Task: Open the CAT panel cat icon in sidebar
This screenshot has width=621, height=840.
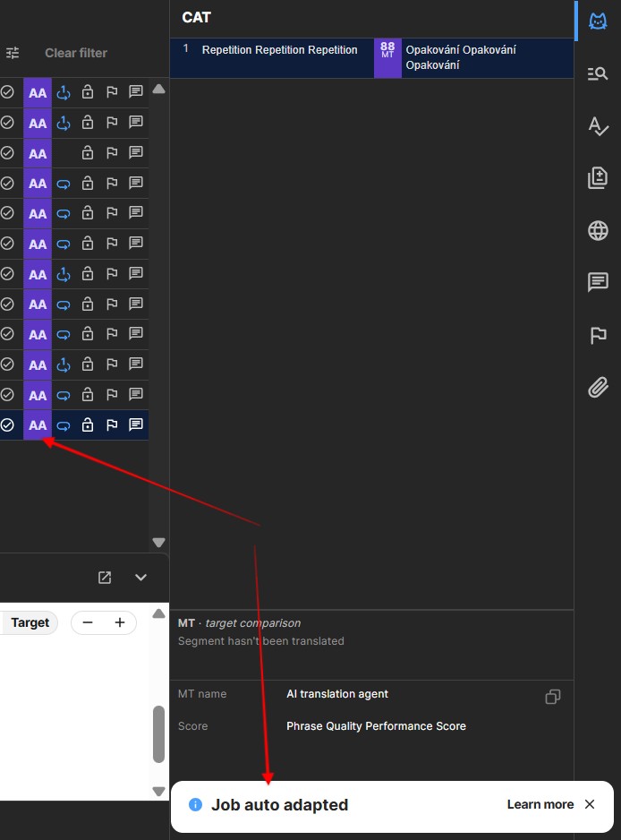Action: click(598, 21)
